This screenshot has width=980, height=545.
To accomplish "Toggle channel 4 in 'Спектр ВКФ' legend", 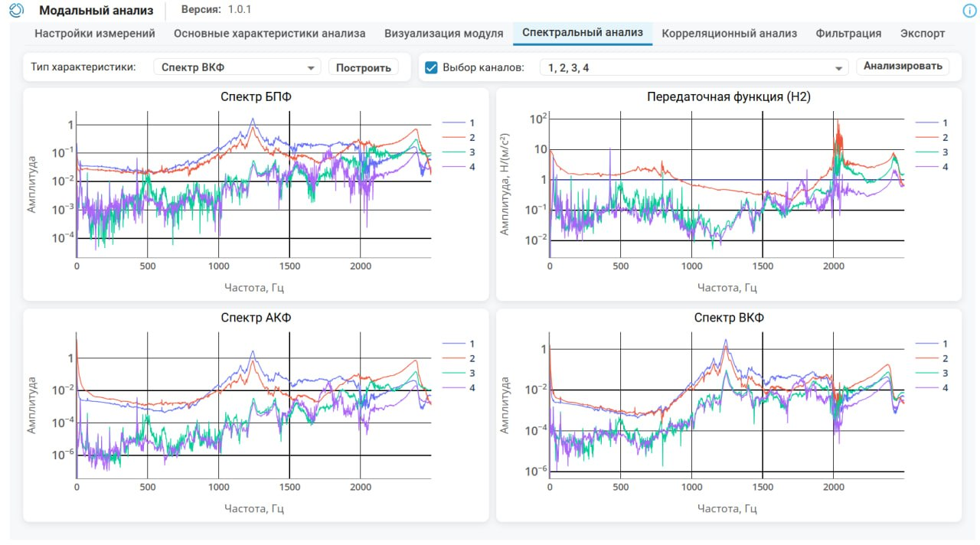I will pyautogui.click(x=933, y=387).
